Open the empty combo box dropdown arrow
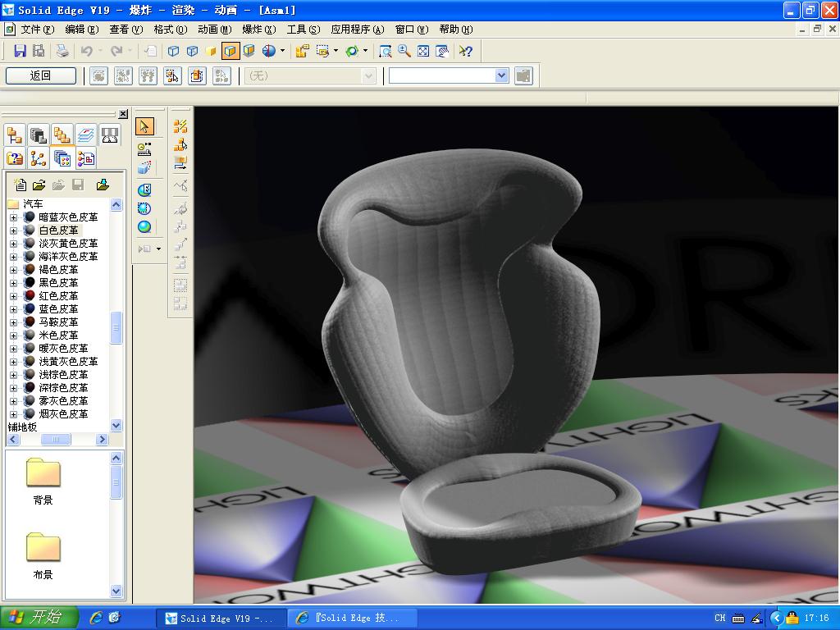This screenshot has width=840, height=630. click(501, 75)
